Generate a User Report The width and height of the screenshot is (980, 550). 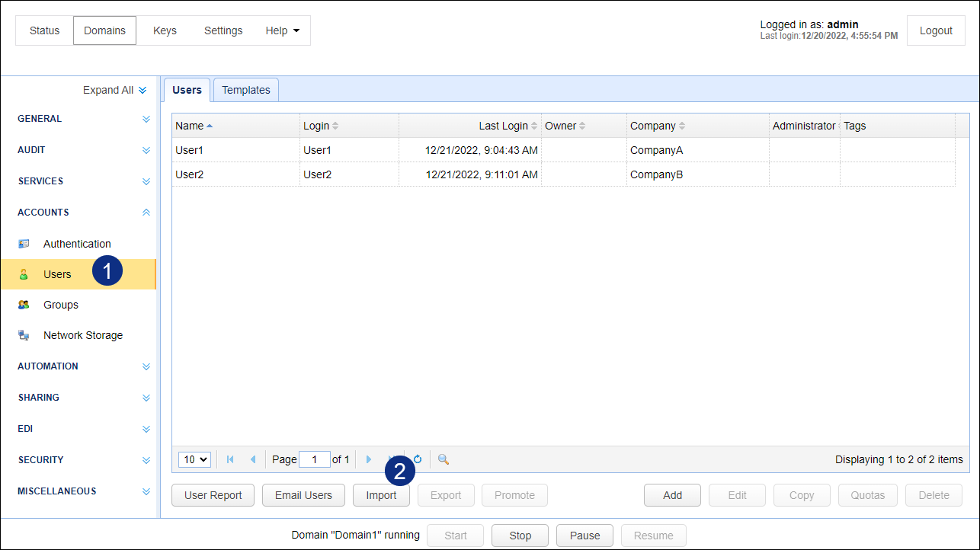point(213,495)
